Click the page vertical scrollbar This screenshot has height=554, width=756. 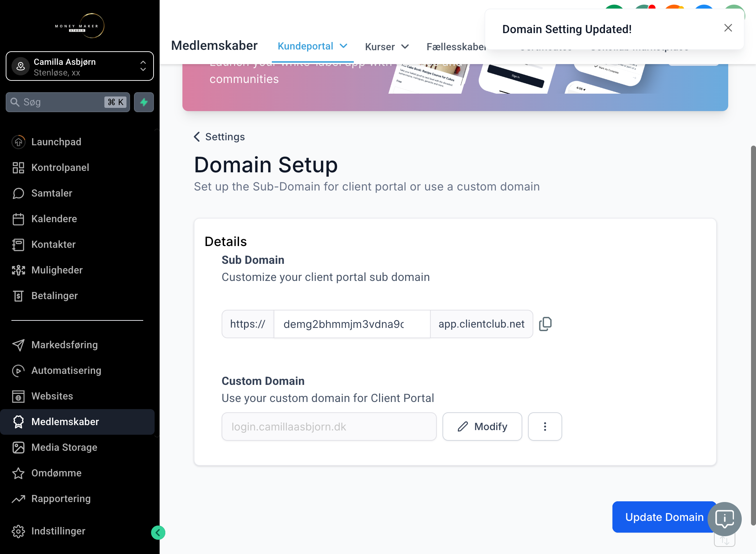click(753, 335)
